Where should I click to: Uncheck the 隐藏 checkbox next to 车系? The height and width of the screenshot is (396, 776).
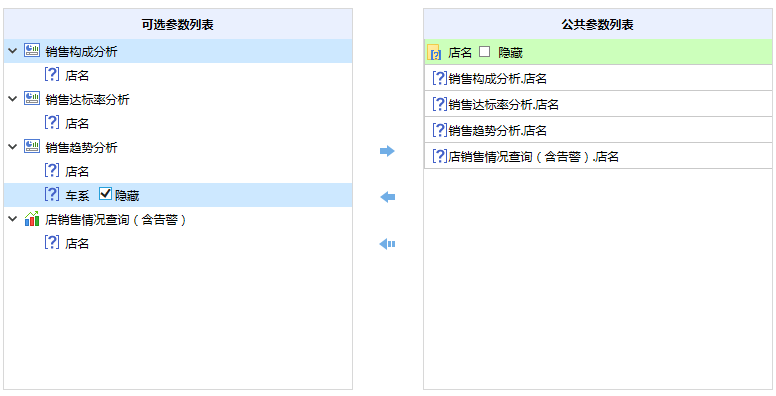[x=105, y=194]
